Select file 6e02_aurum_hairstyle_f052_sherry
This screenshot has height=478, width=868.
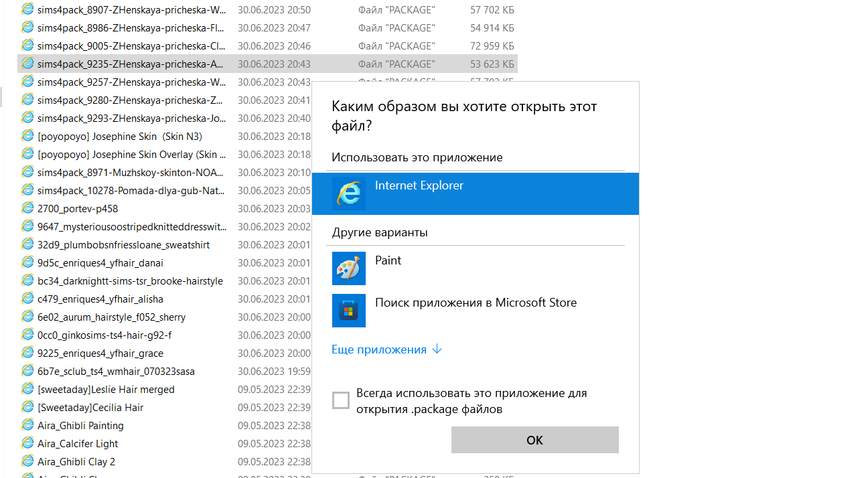[112, 317]
